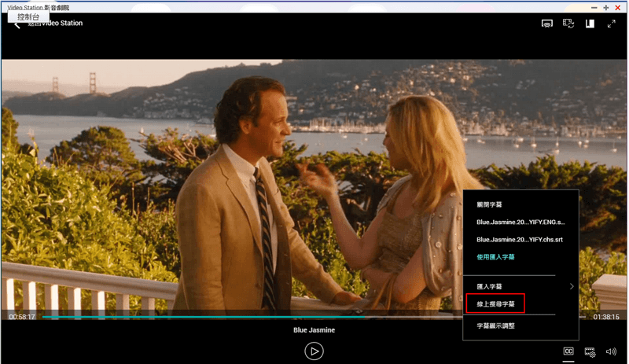The image size is (629, 364).
Task: Toggle the side info panel icon
Action: click(590, 24)
